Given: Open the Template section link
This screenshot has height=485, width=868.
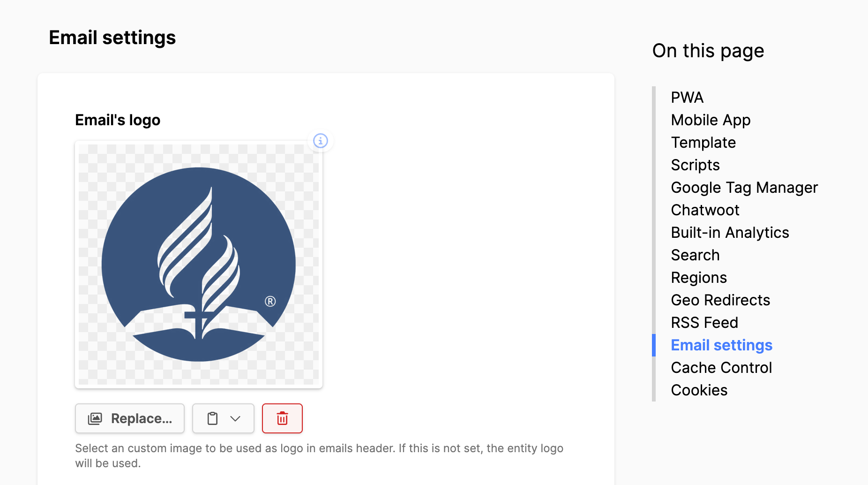Looking at the screenshot, I should pyautogui.click(x=703, y=143).
